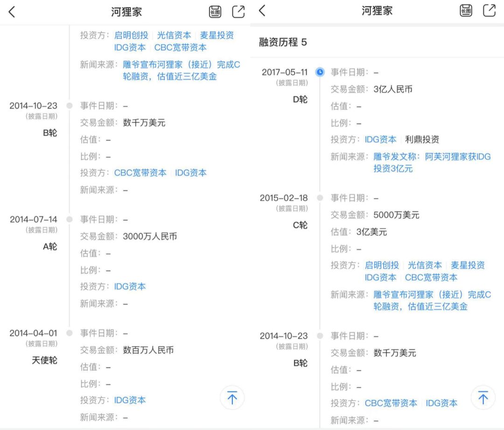Tap left screen's scroll-to-top arrow button

[x=232, y=397]
